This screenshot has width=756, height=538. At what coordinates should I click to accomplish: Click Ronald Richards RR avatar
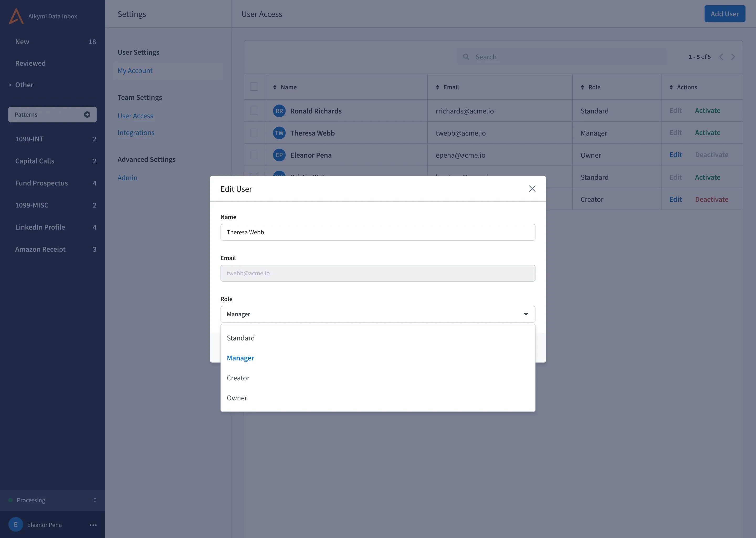(279, 111)
